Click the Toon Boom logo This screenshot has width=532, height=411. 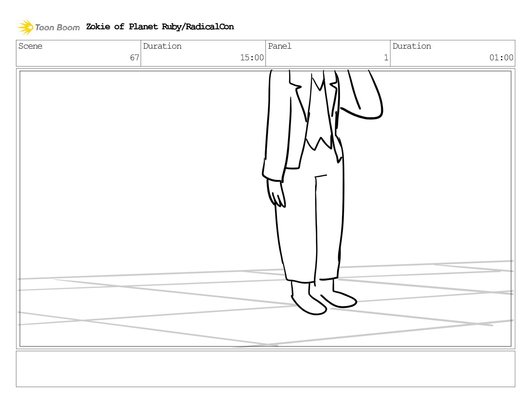pos(48,27)
